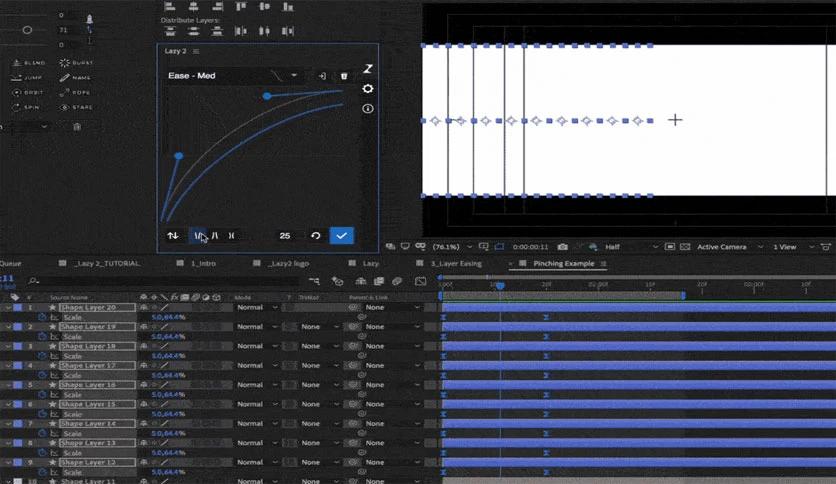Distribute layers horizontally by right edges
The width and height of the screenshot is (836, 484).
(287, 31)
